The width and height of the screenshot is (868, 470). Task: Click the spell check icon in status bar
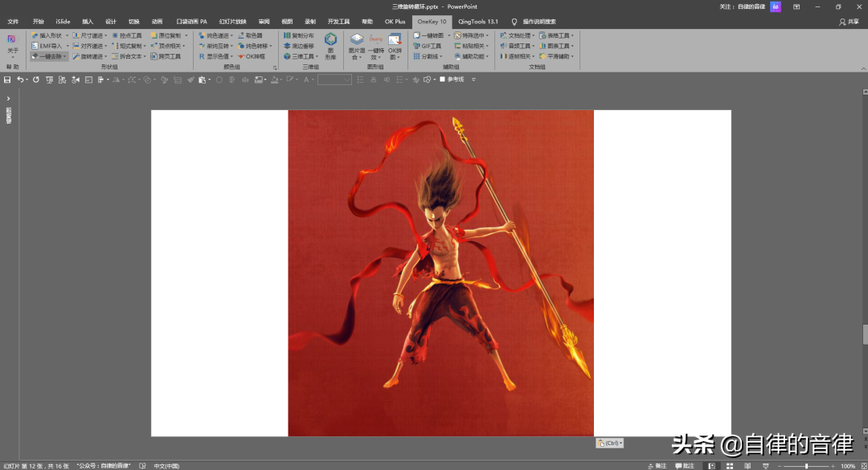pyautogui.click(x=142, y=466)
